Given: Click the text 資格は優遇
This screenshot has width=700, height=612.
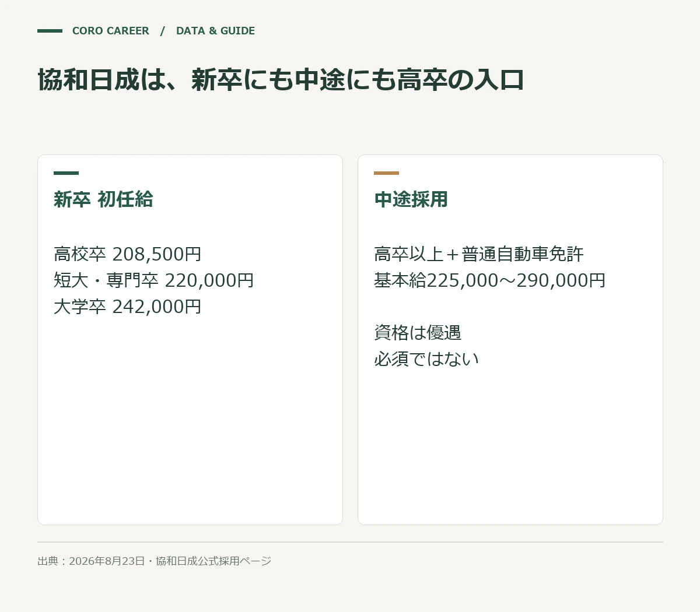Looking at the screenshot, I should tap(418, 333).
